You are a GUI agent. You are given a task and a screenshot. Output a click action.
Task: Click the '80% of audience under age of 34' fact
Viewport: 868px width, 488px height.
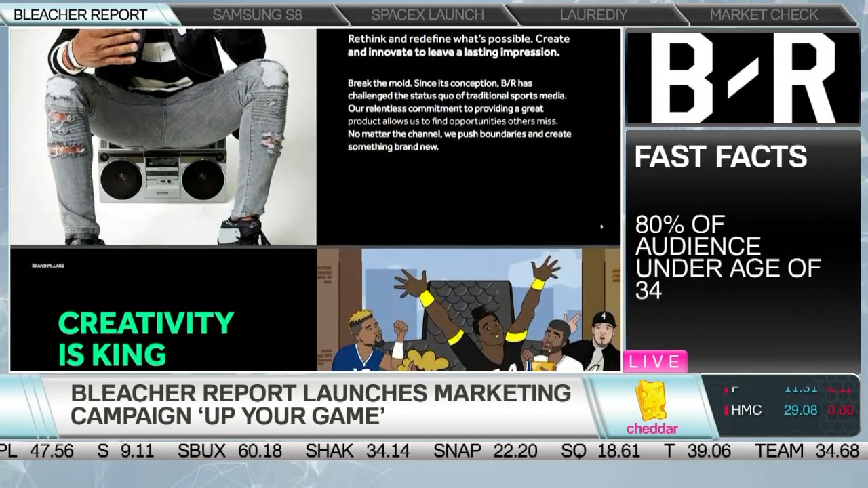click(x=728, y=257)
